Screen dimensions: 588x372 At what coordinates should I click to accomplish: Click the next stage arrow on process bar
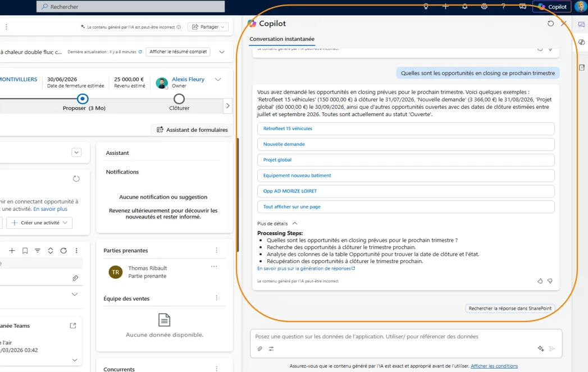tap(227, 106)
